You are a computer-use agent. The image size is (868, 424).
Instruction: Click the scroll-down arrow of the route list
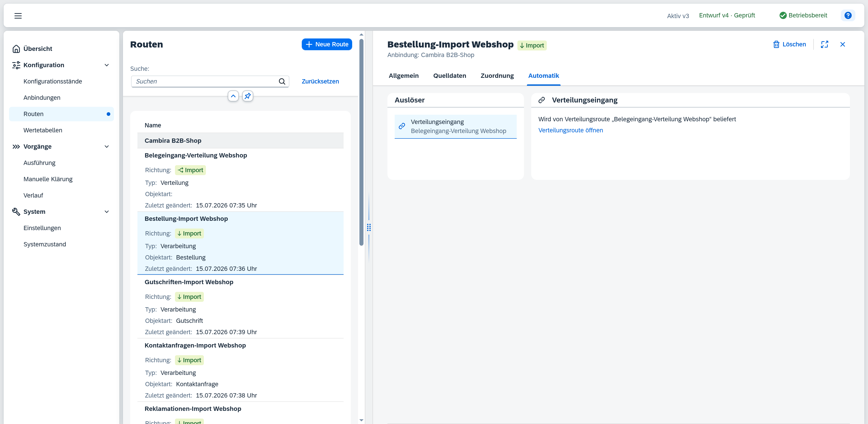(x=361, y=420)
